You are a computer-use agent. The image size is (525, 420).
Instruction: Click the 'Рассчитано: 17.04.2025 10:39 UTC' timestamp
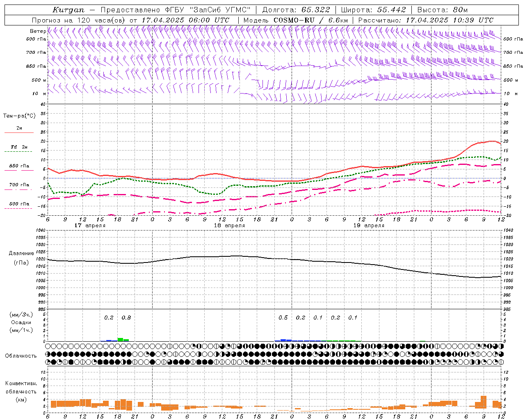tap(426, 20)
